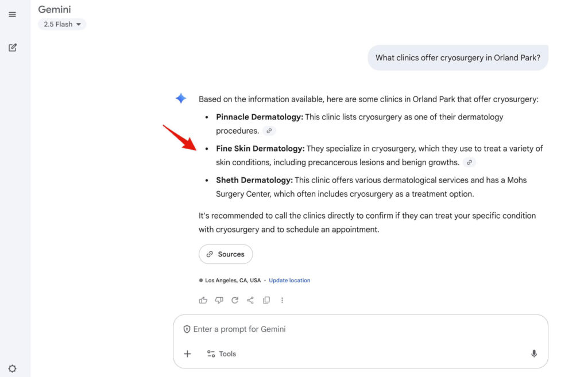Image resolution: width=588 pixels, height=377 pixels.
Task: Open the Fine Skin Dermatology citation chip
Action: tap(469, 162)
